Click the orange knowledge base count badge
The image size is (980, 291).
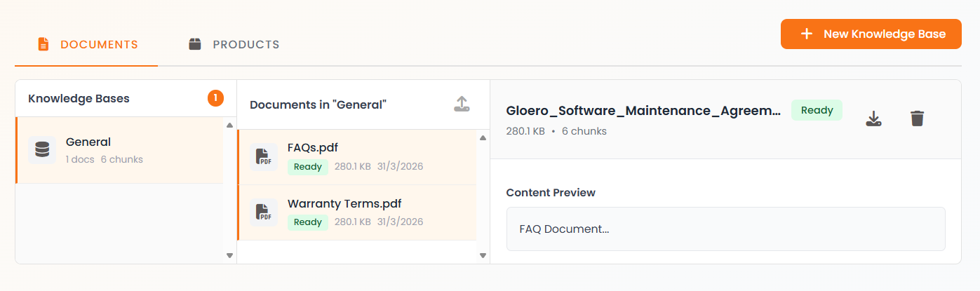(x=215, y=98)
